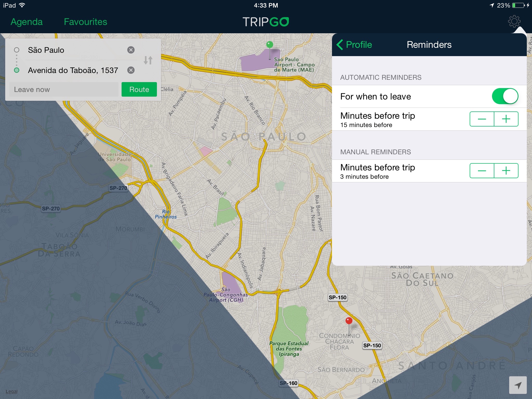Increase automatic reminder minutes before trip
Viewport: 532px width, 399px height.
coord(506,119)
